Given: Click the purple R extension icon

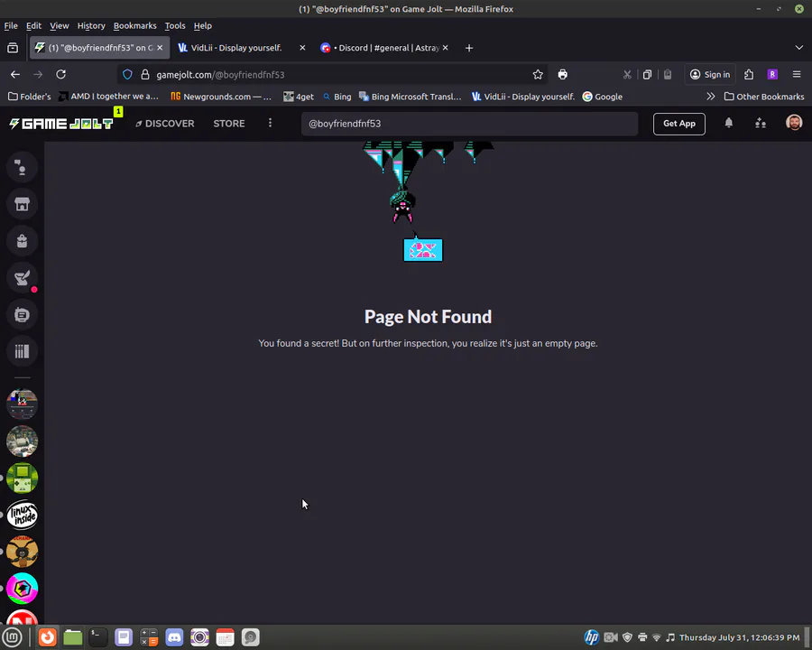Looking at the screenshot, I should pos(772,75).
